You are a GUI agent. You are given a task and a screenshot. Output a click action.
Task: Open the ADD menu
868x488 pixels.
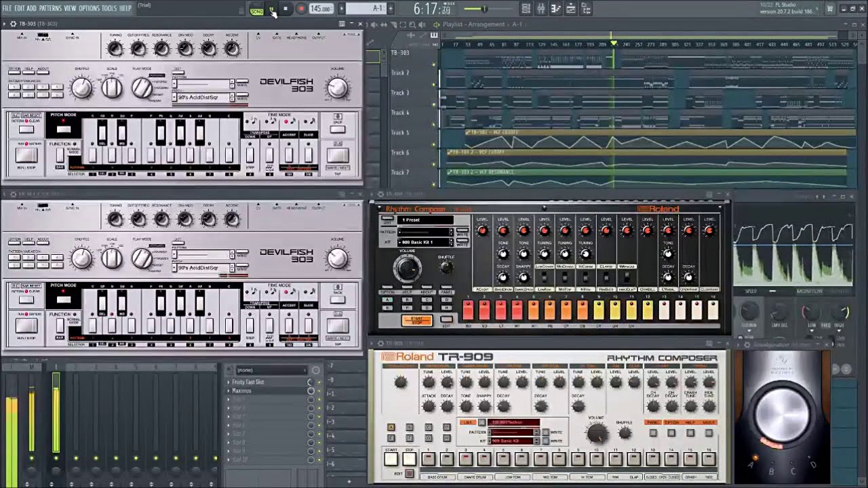coord(31,8)
